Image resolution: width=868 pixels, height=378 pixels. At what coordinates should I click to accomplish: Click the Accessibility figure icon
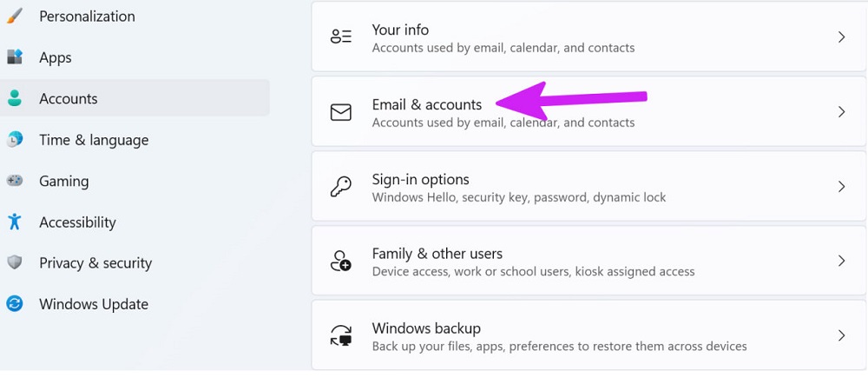(14, 222)
